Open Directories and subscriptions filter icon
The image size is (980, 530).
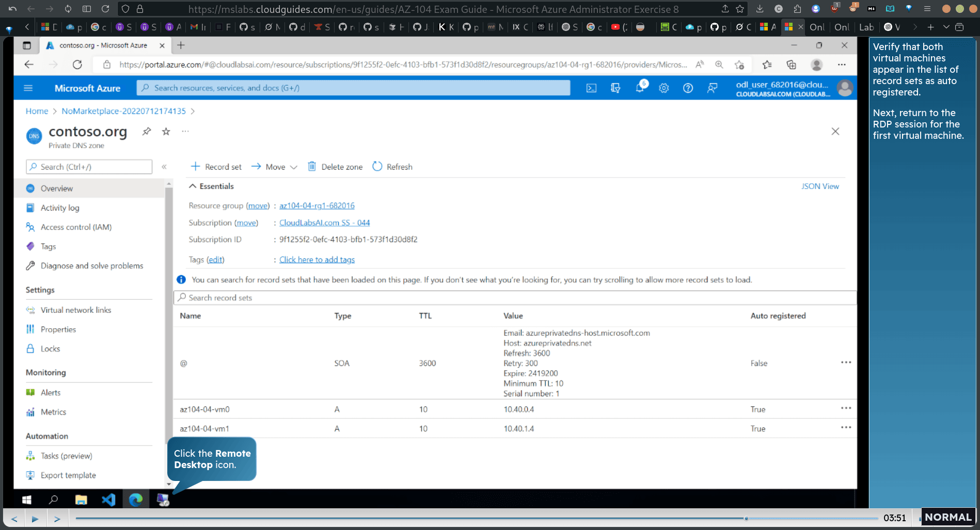tap(615, 88)
